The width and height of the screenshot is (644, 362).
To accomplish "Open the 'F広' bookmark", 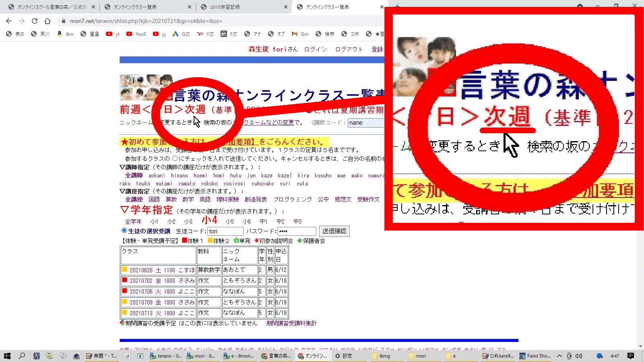I will click(x=229, y=34).
